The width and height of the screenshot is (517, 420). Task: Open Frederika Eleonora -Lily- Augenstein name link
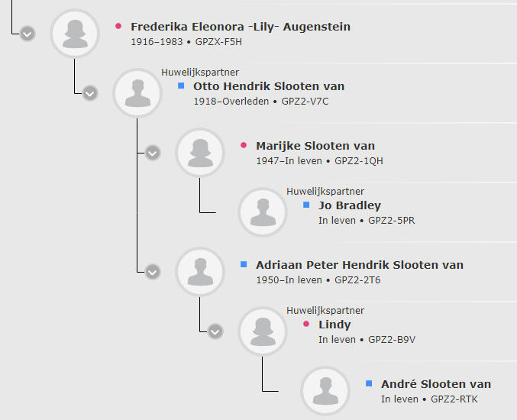coord(241,27)
